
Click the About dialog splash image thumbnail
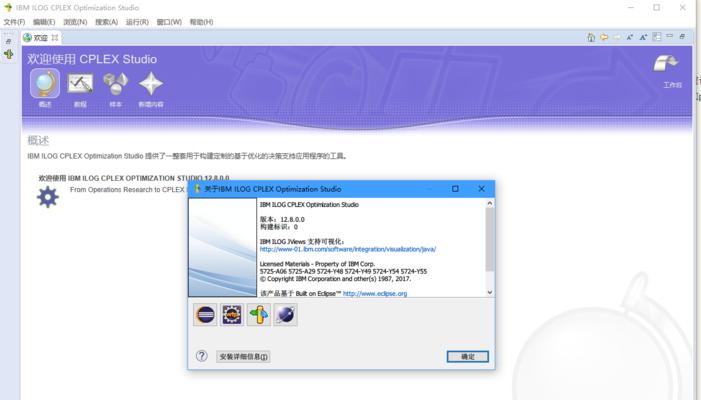pyautogui.click(x=223, y=247)
